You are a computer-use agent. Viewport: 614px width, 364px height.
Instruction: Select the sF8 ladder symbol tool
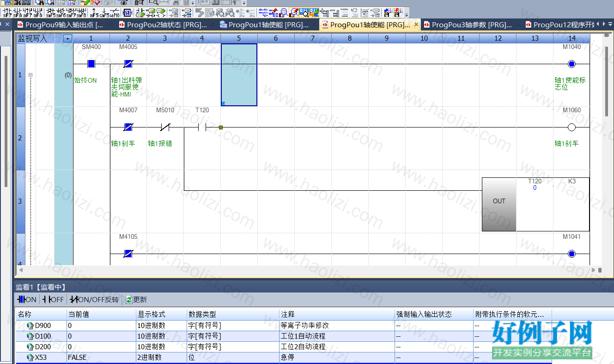click(18, 12)
